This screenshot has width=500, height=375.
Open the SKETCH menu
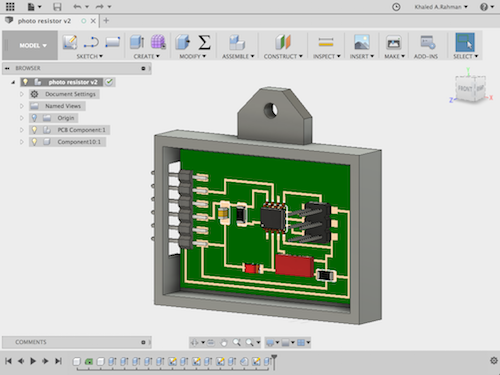coord(89,56)
